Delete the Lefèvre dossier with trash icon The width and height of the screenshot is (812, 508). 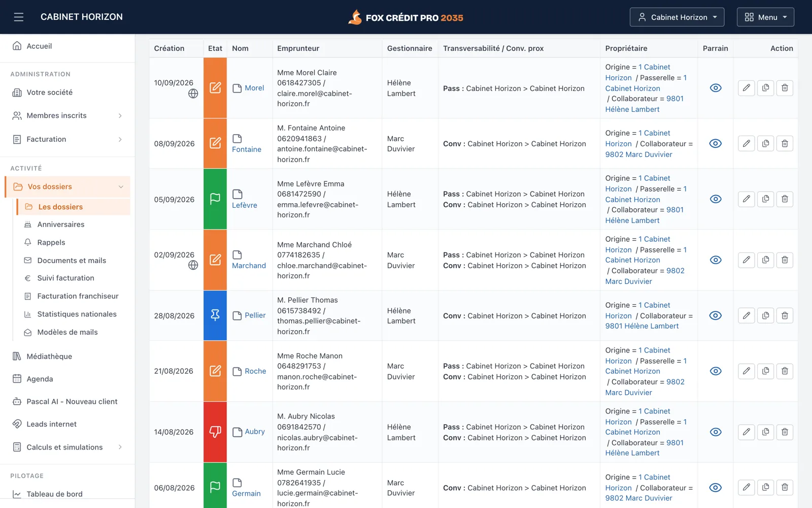point(785,199)
